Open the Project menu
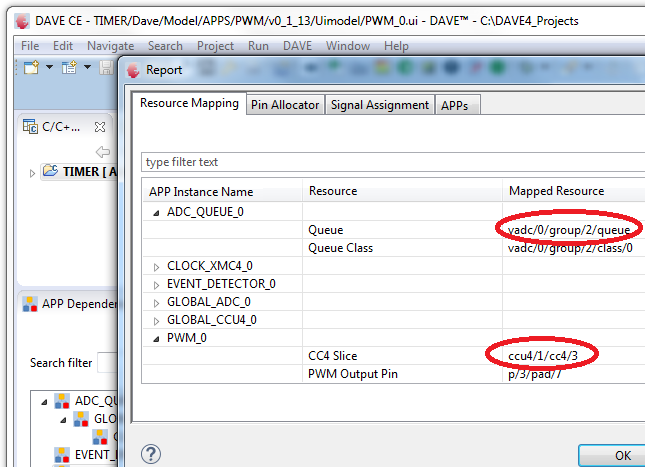 point(215,46)
